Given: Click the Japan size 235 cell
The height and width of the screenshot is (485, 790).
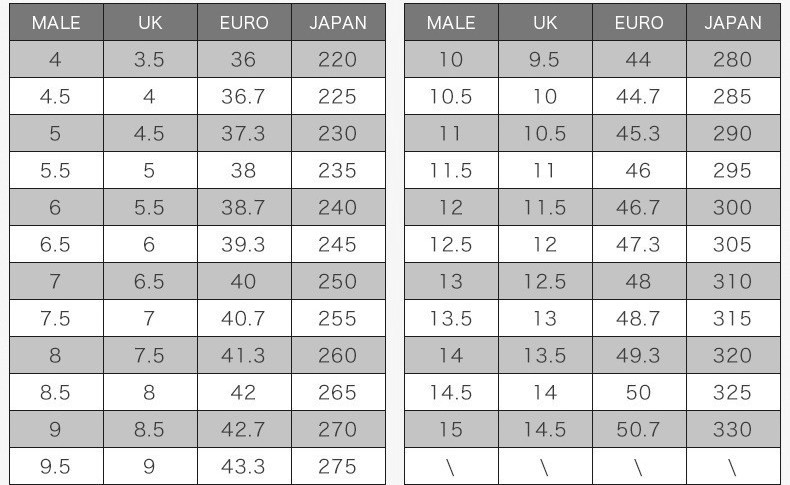Looking at the screenshot, I should [338, 171].
